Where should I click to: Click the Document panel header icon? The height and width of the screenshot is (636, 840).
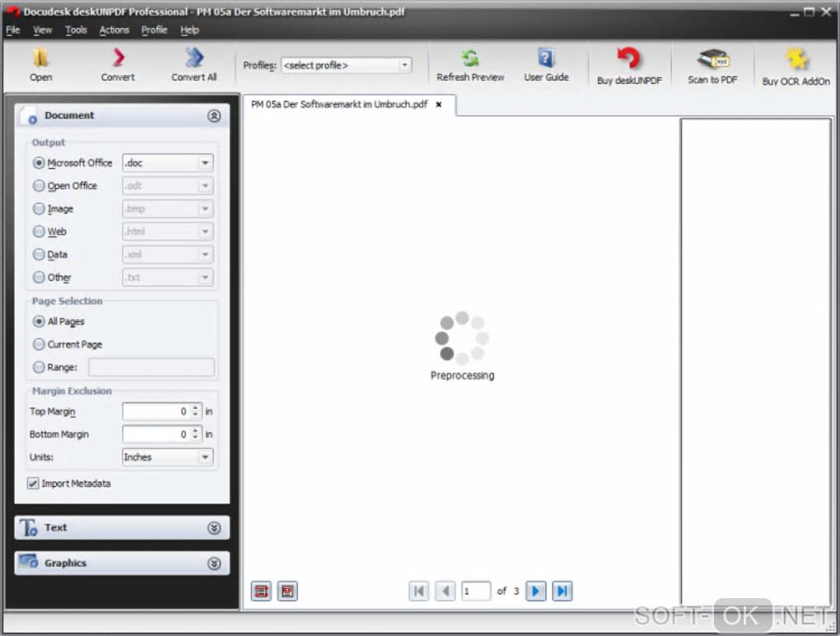pos(28,115)
